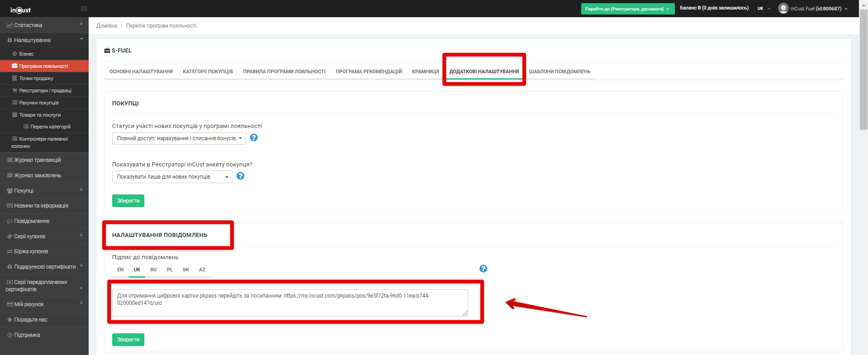Open Серії передоплачених сертифікатів in sidebar
868x355 pixels.
point(44,286)
